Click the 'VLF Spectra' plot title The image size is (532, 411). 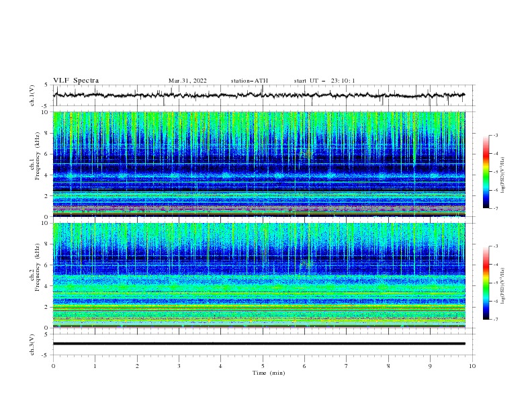76,81
